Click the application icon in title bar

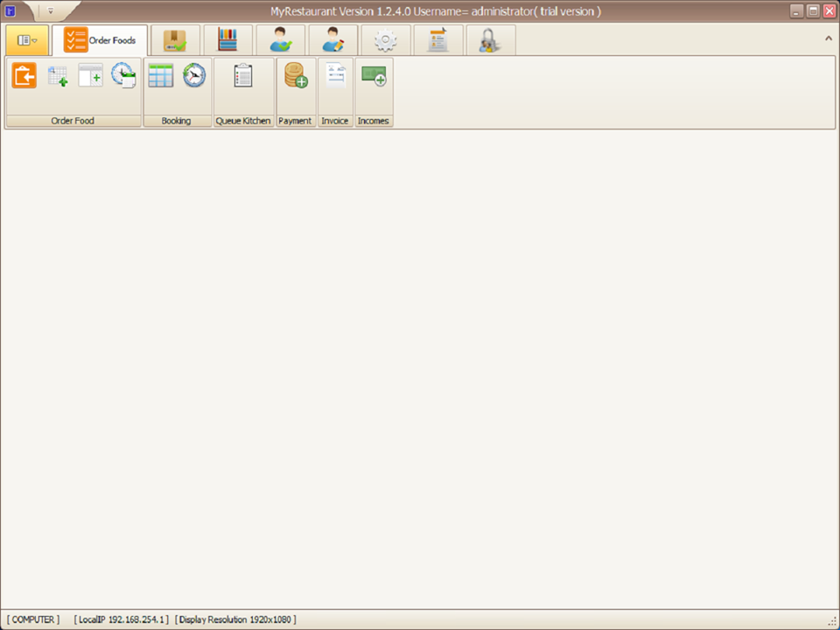tap(10, 10)
